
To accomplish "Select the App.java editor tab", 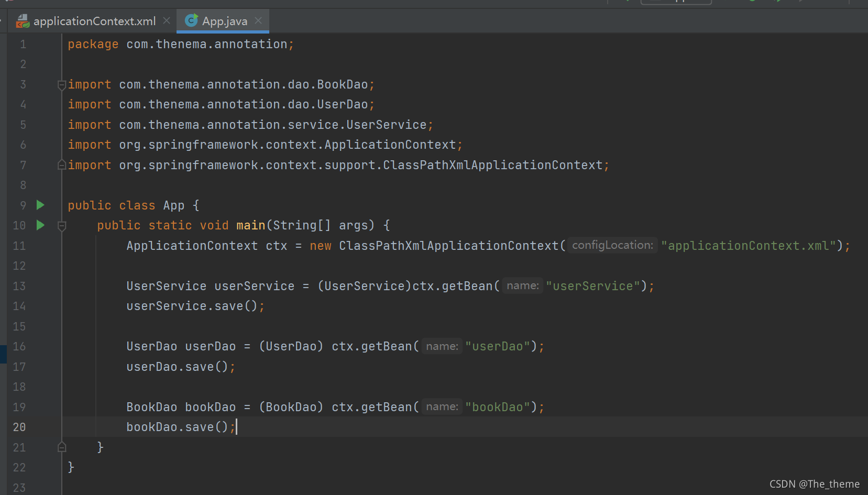I will pyautogui.click(x=224, y=21).
